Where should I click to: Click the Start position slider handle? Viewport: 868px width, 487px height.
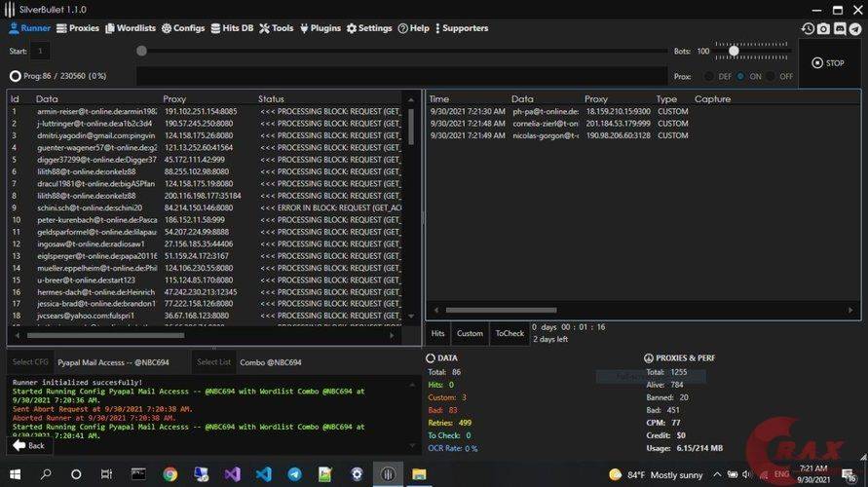(141, 51)
